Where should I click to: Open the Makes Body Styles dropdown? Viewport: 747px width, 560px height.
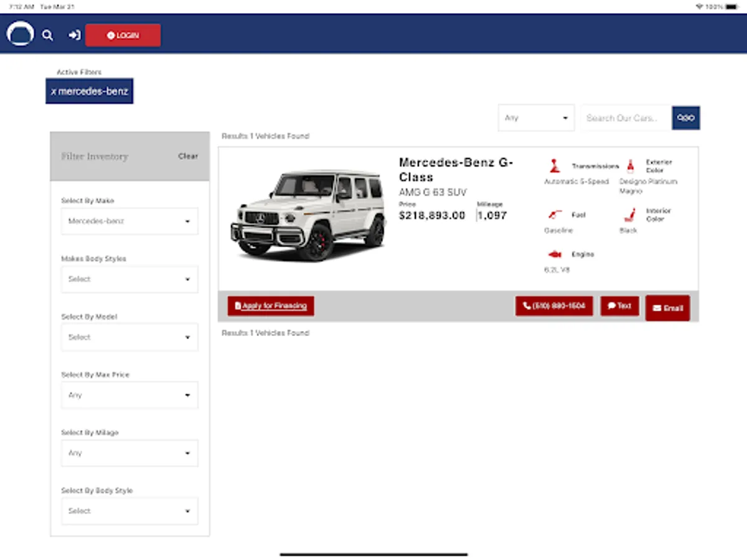(x=129, y=279)
